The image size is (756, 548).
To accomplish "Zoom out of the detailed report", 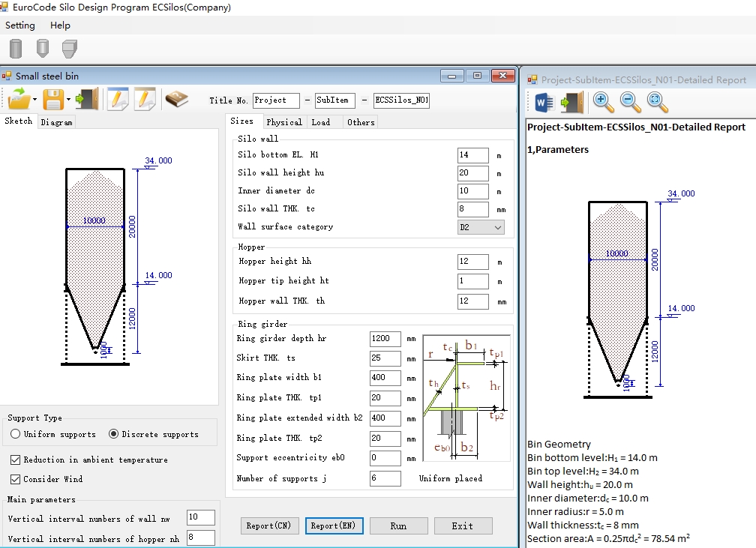I will (630, 102).
